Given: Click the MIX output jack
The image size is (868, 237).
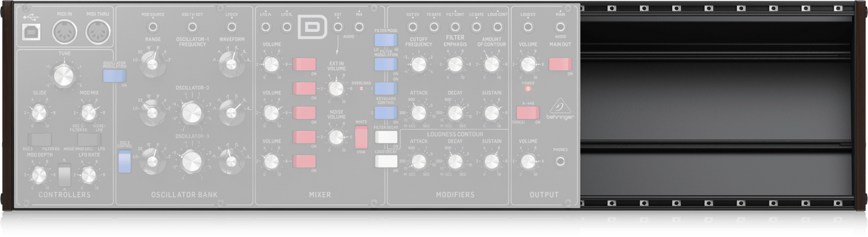Looking at the screenshot, I should click(x=359, y=27).
